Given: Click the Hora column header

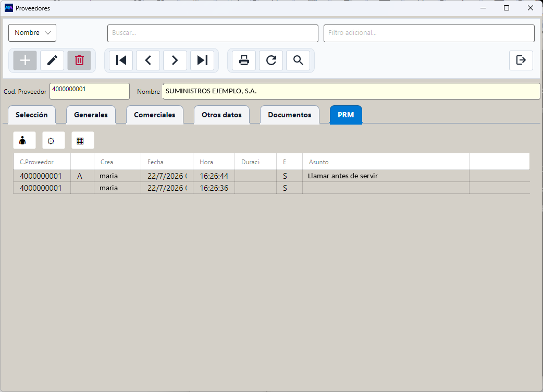Looking at the screenshot, I should point(214,162).
